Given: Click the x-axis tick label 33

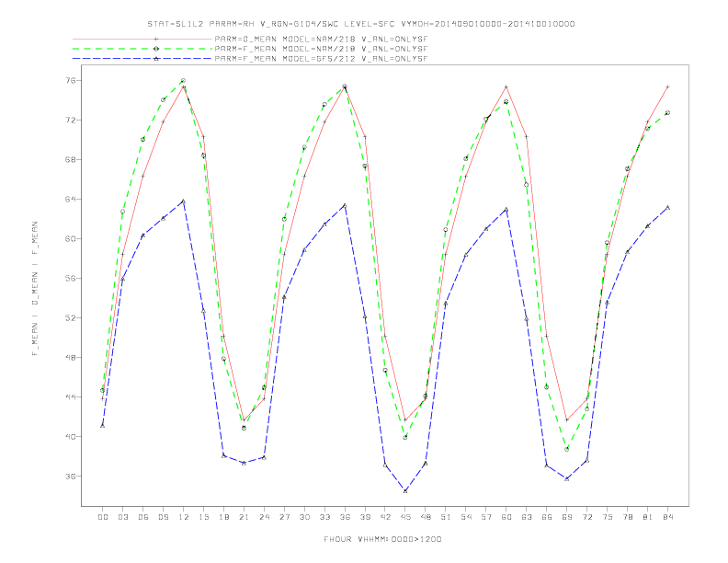Looking at the screenshot, I should click(x=324, y=517).
